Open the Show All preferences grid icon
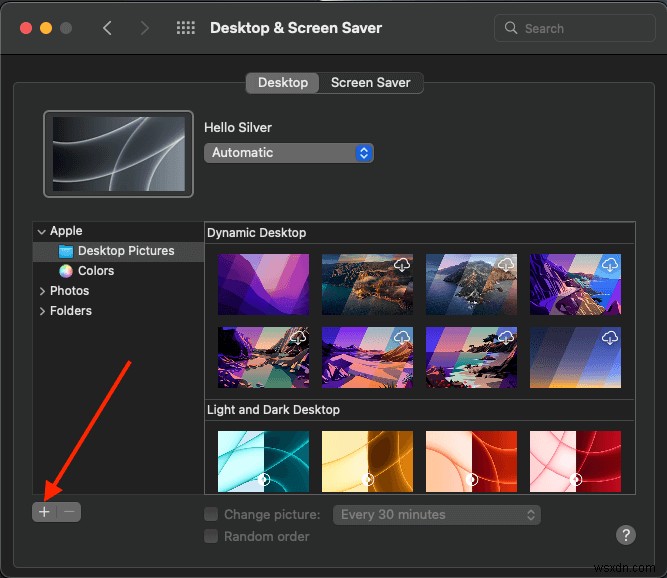The width and height of the screenshot is (667, 578). pyautogui.click(x=186, y=28)
